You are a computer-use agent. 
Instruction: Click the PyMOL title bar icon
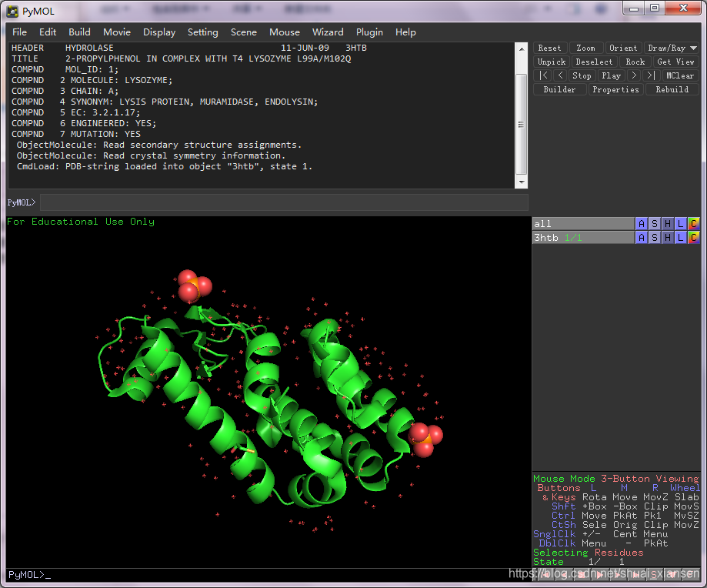coord(12,12)
